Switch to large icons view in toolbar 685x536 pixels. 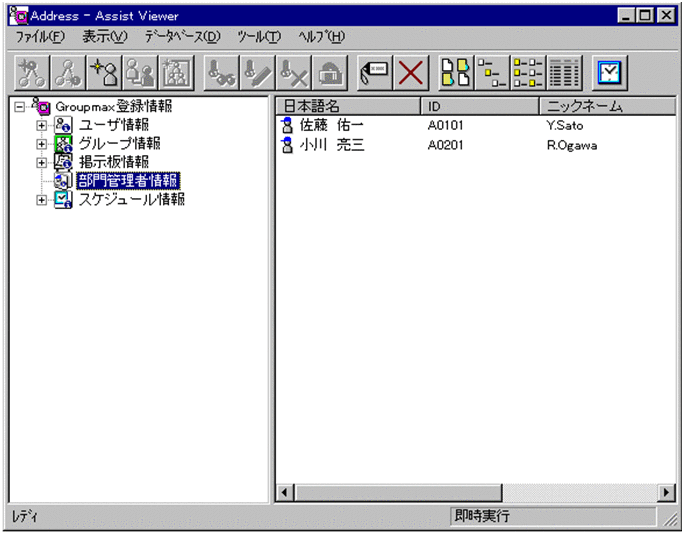[x=456, y=71]
